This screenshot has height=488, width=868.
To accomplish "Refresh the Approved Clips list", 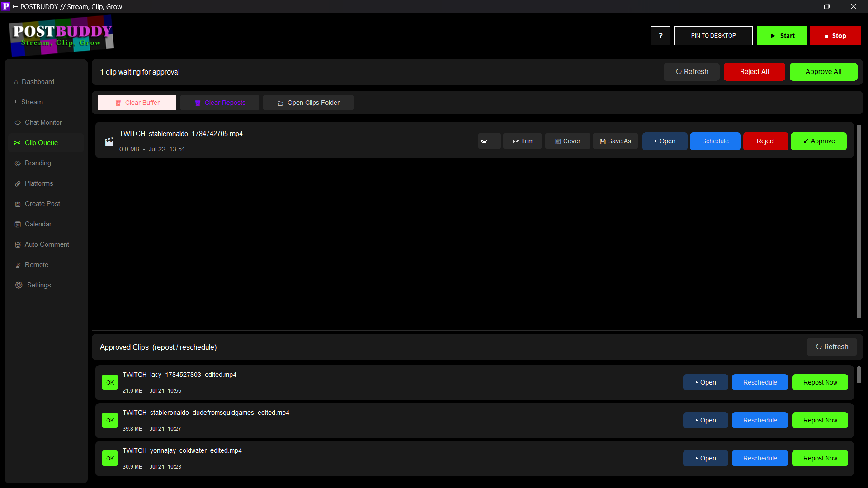I will pos(832,347).
